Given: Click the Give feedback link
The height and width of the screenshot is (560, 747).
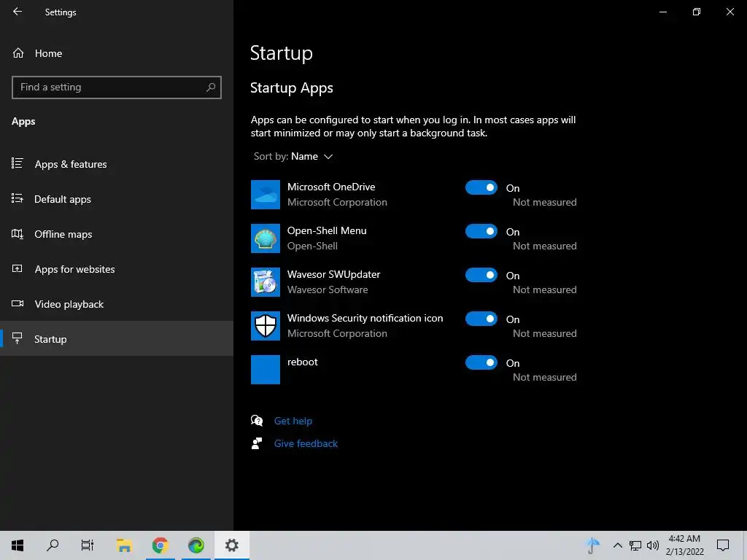Looking at the screenshot, I should click(306, 443).
